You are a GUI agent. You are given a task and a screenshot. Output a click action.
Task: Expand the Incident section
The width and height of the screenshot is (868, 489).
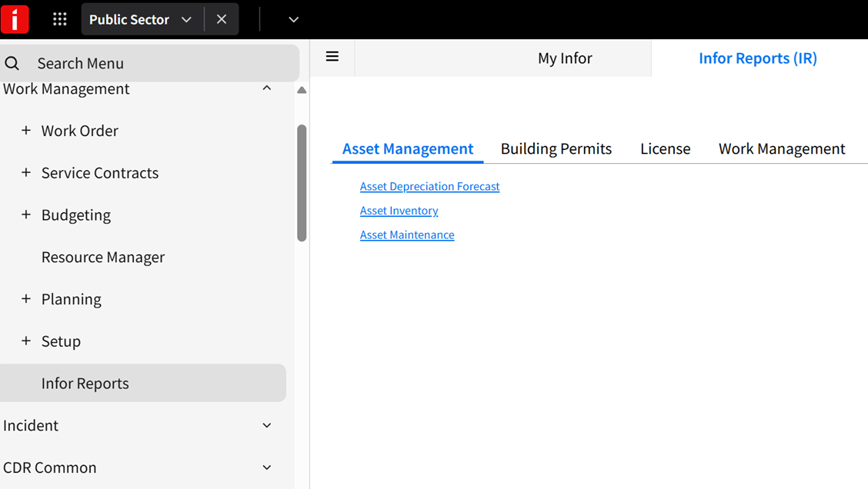(x=266, y=425)
